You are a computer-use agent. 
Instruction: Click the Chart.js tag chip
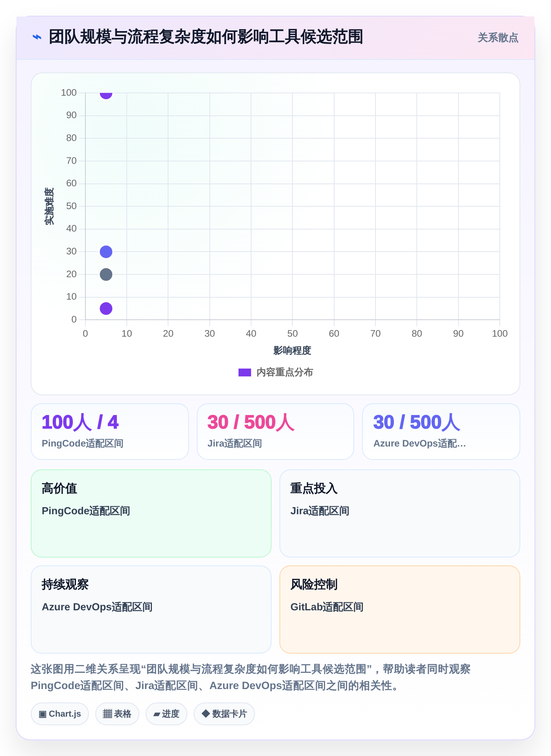pyautogui.click(x=60, y=714)
